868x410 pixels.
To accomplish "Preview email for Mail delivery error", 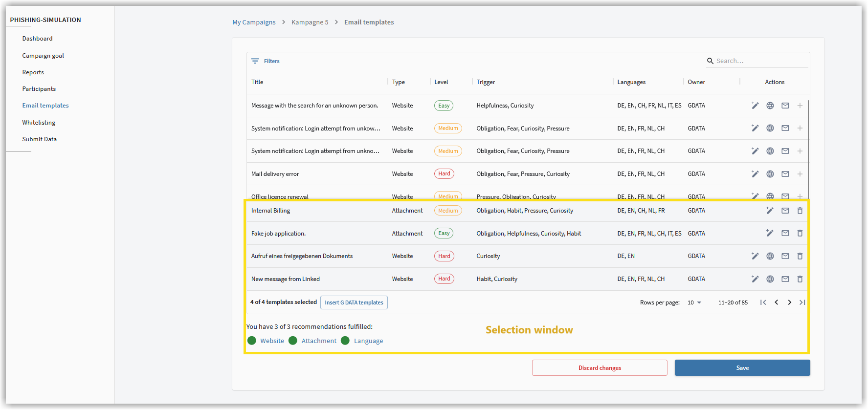I will (x=785, y=174).
